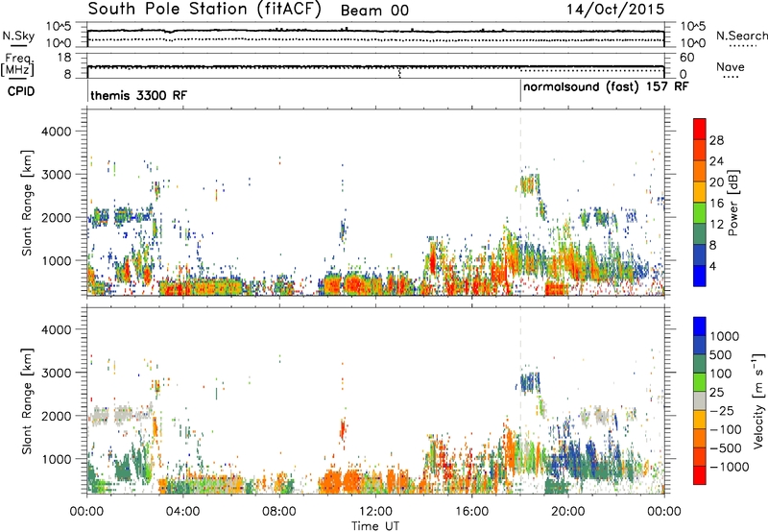Select the blue top swatch of Velocity colorbar
The width and height of the screenshot is (768, 532).
tap(700, 326)
